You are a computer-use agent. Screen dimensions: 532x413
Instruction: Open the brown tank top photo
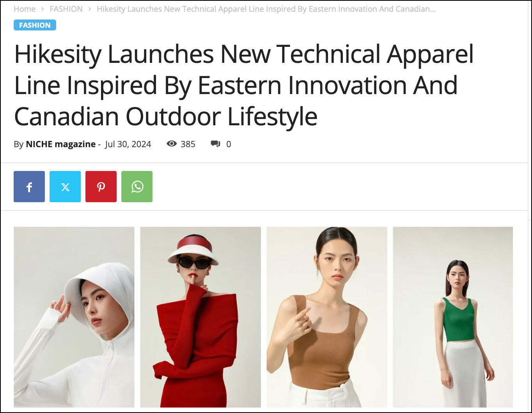(327, 317)
